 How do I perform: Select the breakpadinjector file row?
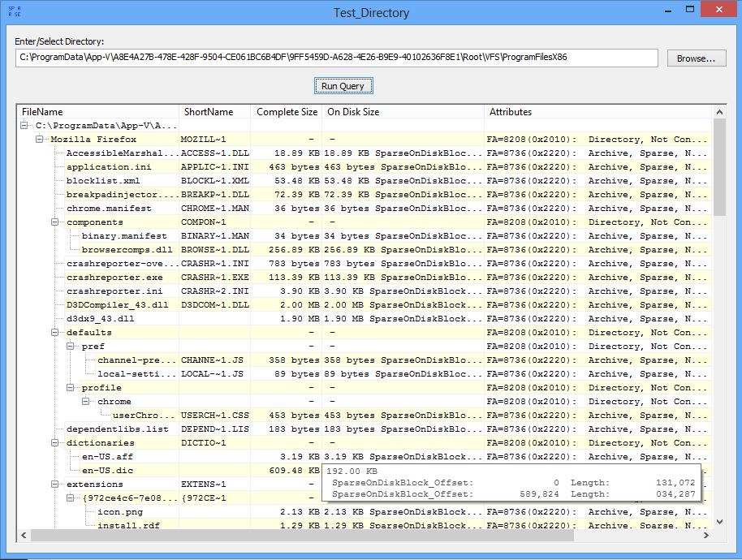123,195
